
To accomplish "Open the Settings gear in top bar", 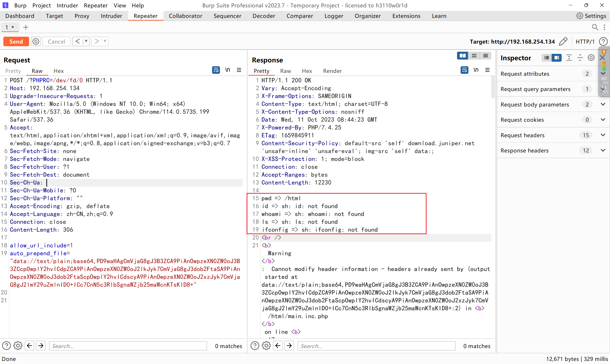I will pos(591,16).
